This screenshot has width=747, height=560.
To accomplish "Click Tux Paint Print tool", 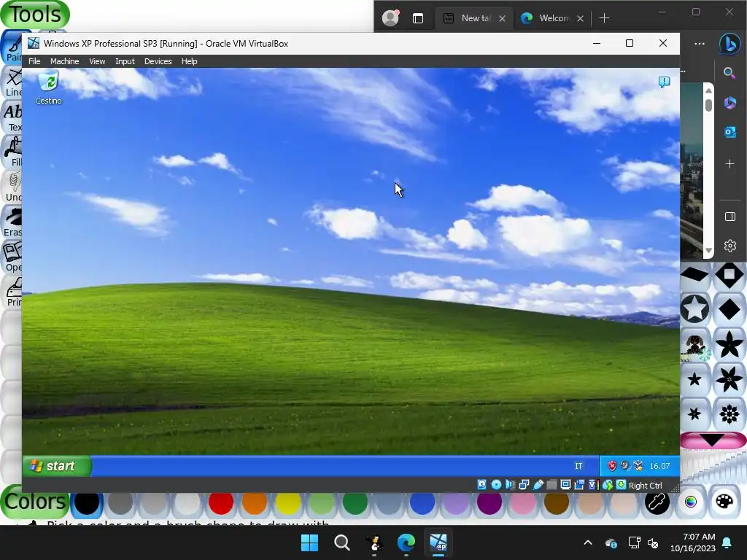I will 12,292.
